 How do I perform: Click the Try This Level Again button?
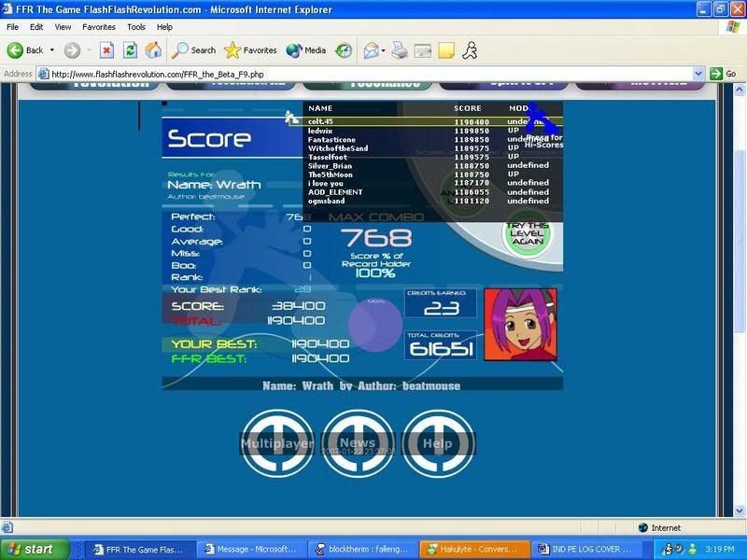tap(527, 234)
